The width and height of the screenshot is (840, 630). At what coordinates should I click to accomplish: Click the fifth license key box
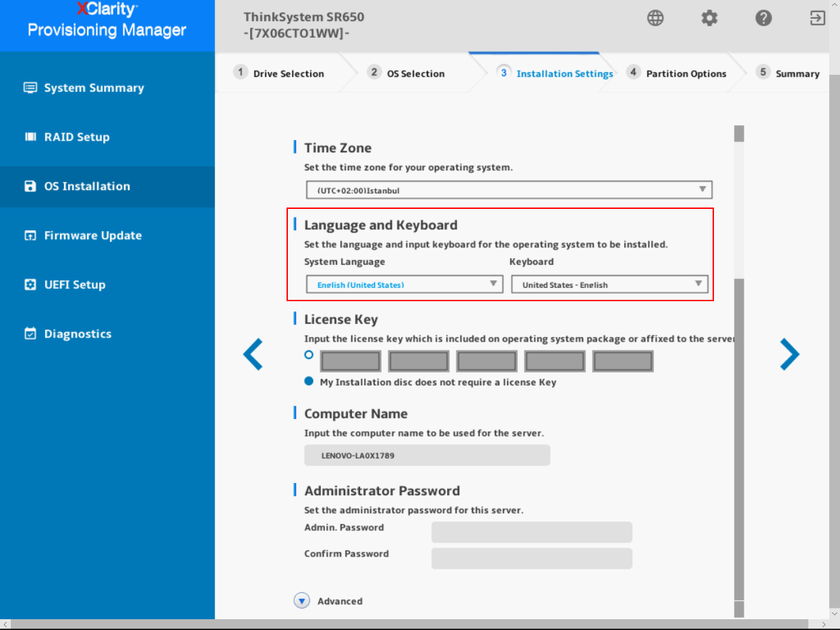coord(623,361)
